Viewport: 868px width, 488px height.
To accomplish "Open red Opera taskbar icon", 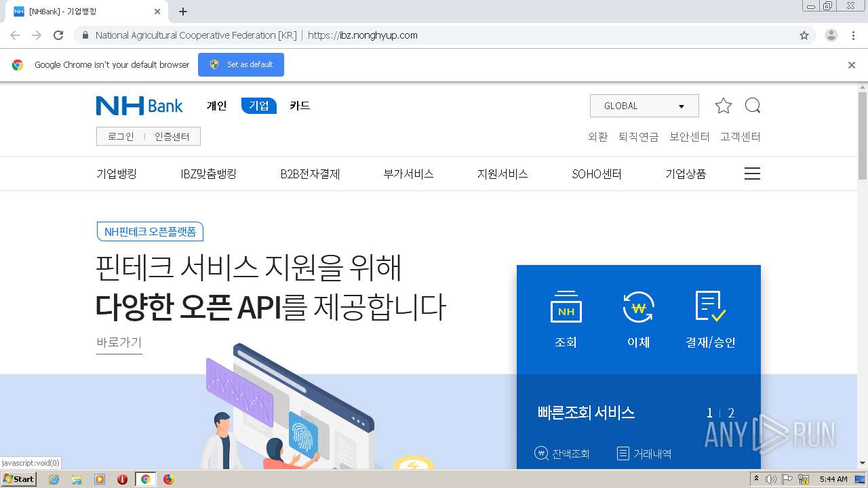I will [123, 479].
